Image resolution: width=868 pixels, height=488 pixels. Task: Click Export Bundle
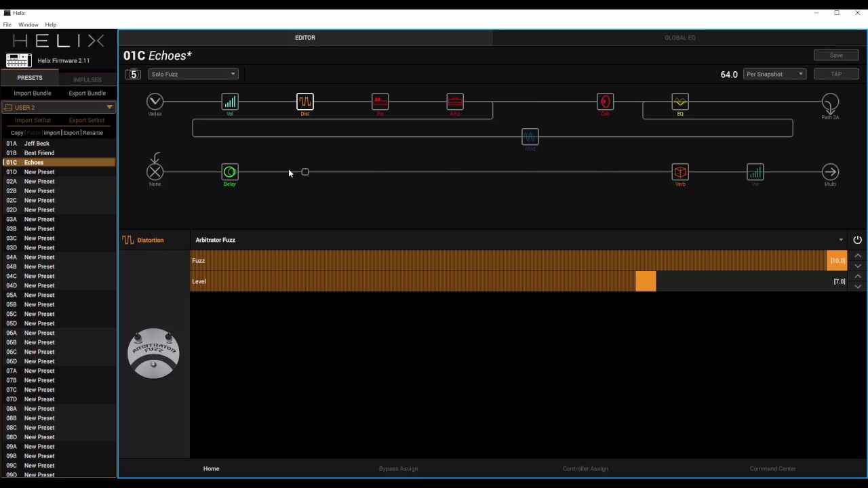pyautogui.click(x=87, y=93)
